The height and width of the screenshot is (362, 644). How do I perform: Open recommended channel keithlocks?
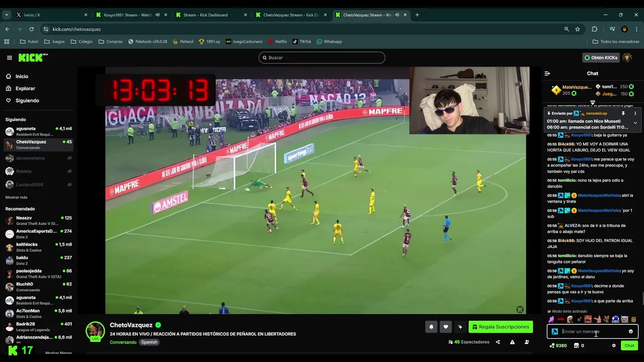[39, 247]
